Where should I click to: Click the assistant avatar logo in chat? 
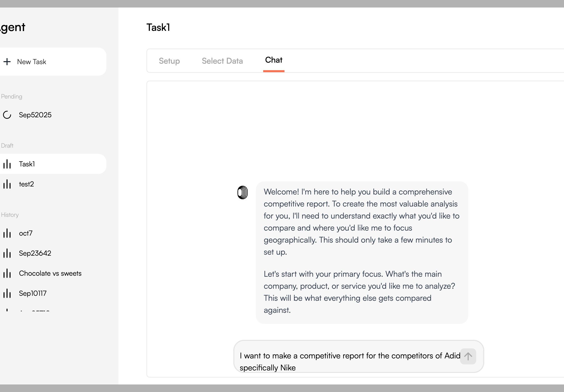(x=242, y=192)
